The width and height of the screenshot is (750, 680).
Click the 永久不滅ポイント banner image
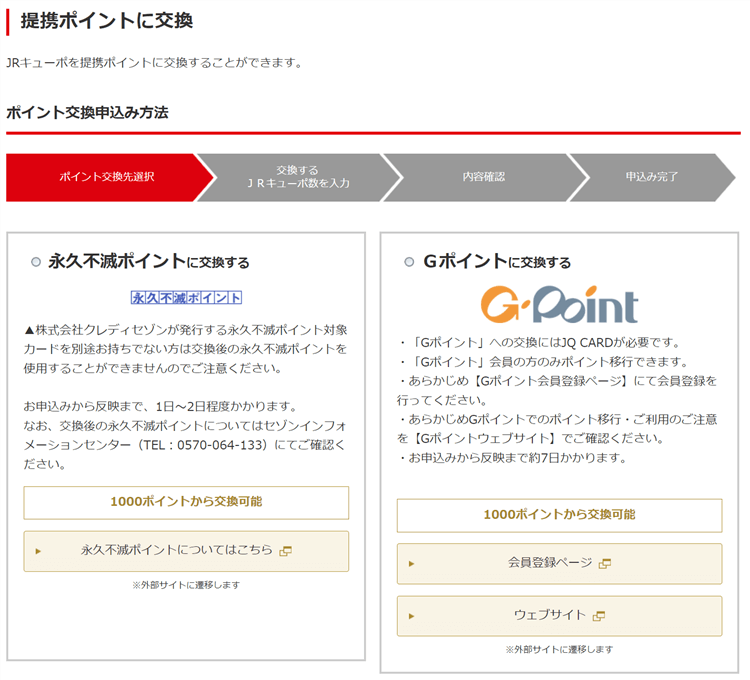tap(186, 298)
